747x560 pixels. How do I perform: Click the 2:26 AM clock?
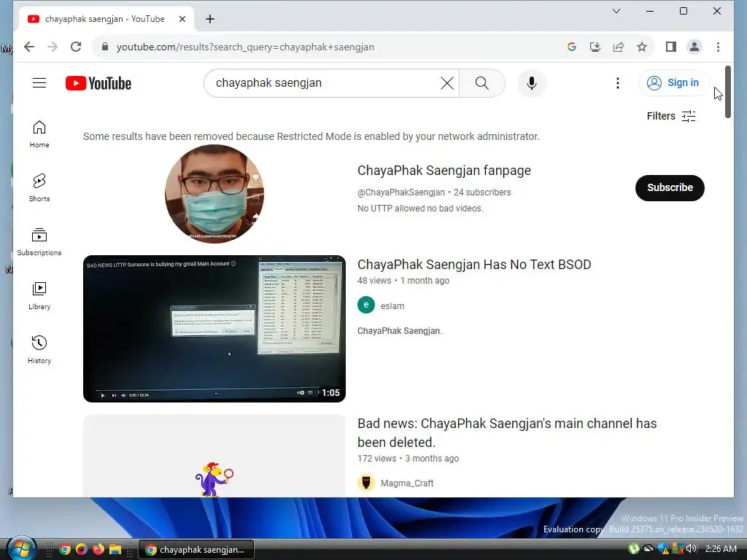coord(721,549)
